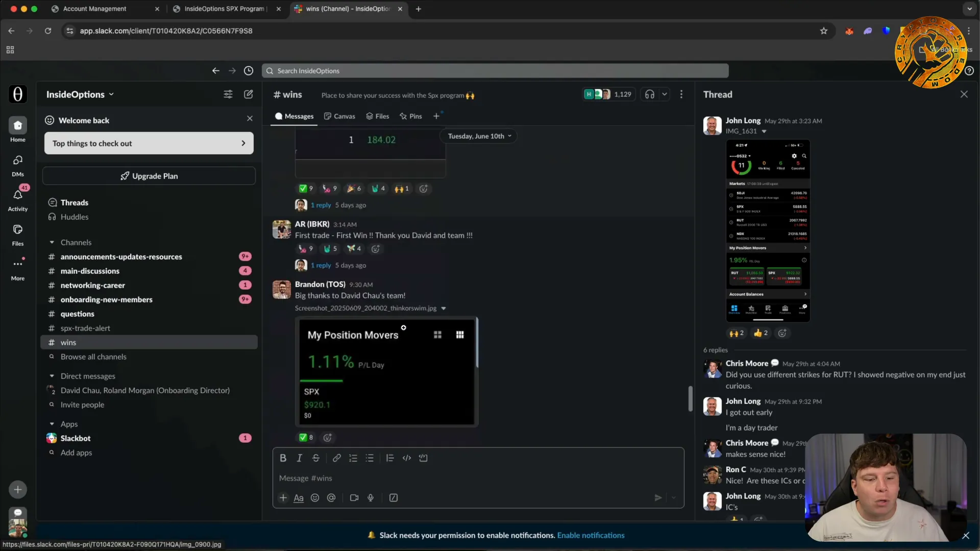Open Activity bell with 41 badge
This screenshot has height=551, width=980.
coord(18,199)
